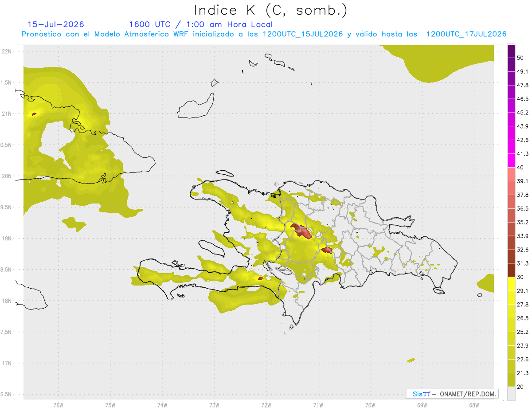Click the longitude axis label "68W"

pyautogui.click(x=474, y=405)
